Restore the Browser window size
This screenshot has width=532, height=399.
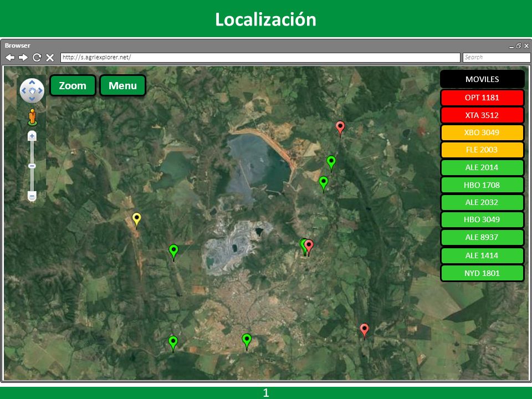pos(519,46)
